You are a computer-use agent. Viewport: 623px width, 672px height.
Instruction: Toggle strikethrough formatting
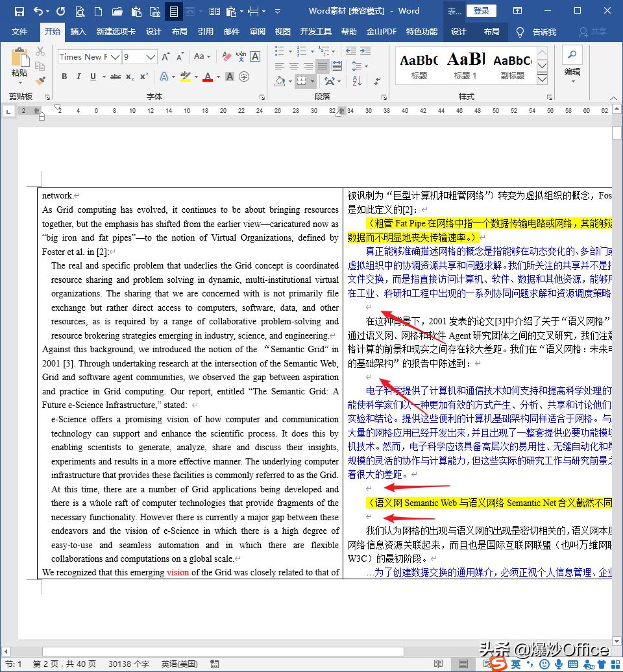[x=116, y=76]
